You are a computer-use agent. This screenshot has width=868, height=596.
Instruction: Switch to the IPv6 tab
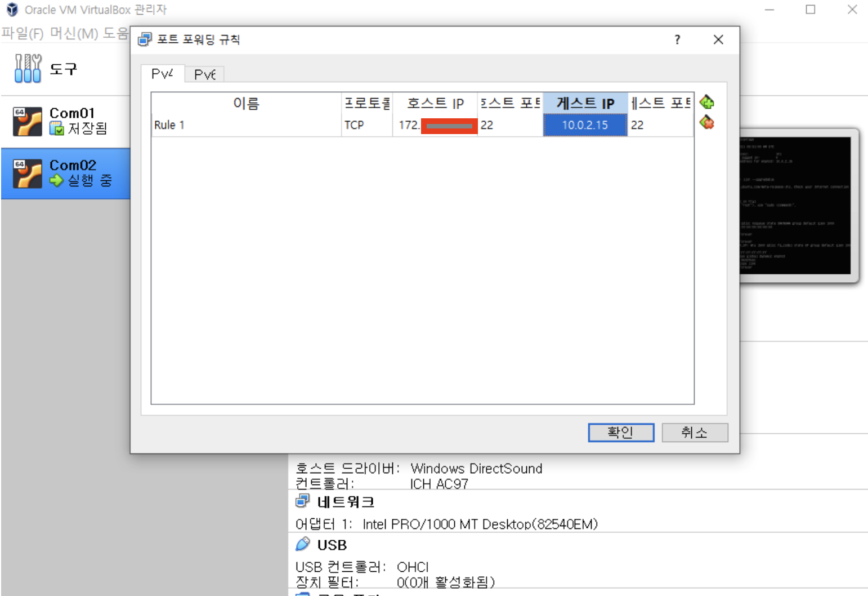tap(205, 74)
